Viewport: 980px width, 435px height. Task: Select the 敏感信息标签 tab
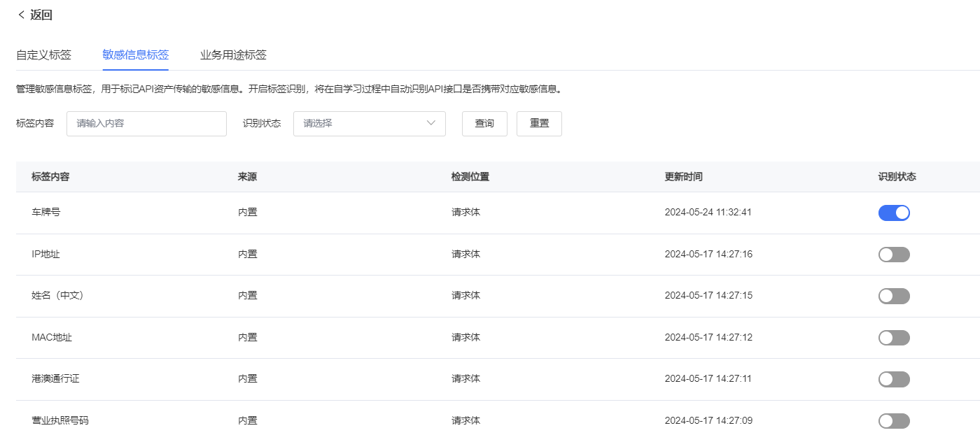135,55
